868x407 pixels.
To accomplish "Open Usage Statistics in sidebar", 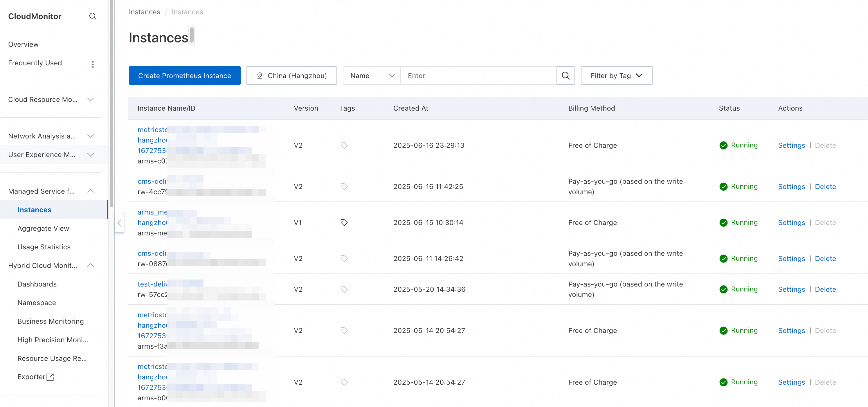I will [44, 247].
